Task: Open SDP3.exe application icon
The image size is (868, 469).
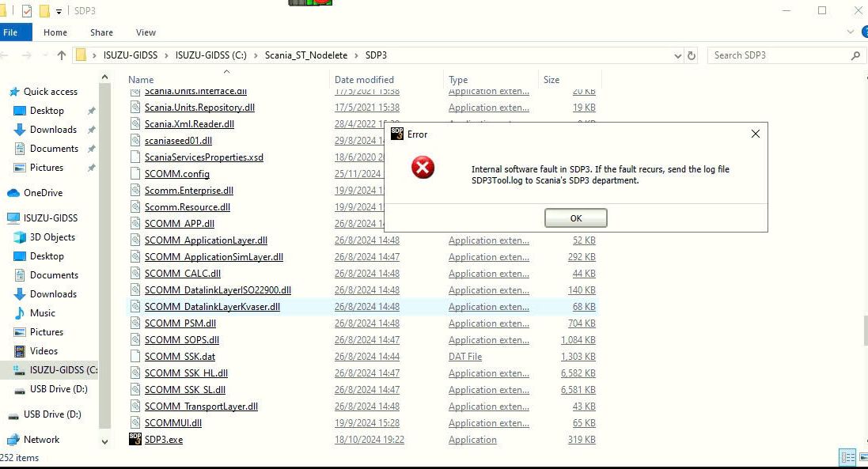Action: (x=135, y=439)
